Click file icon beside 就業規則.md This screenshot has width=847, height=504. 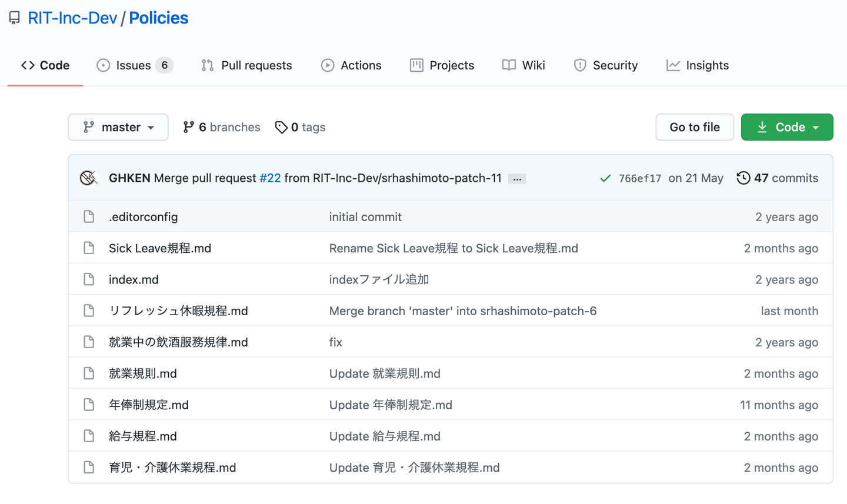pyautogui.click(x=89, y=373)
